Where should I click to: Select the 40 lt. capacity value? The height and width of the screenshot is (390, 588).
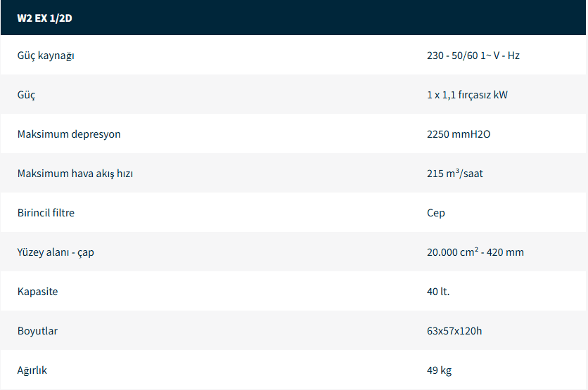click(438, 292)
